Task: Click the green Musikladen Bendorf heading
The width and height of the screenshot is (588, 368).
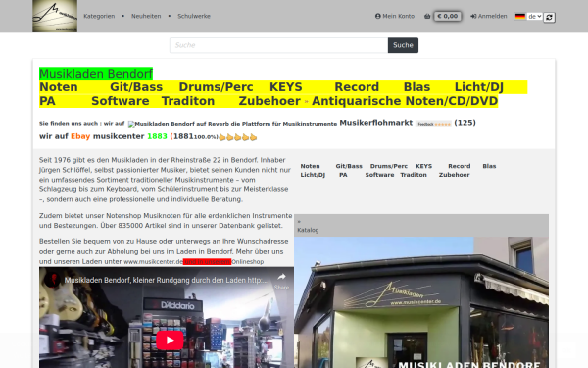Action: (96, 74)
